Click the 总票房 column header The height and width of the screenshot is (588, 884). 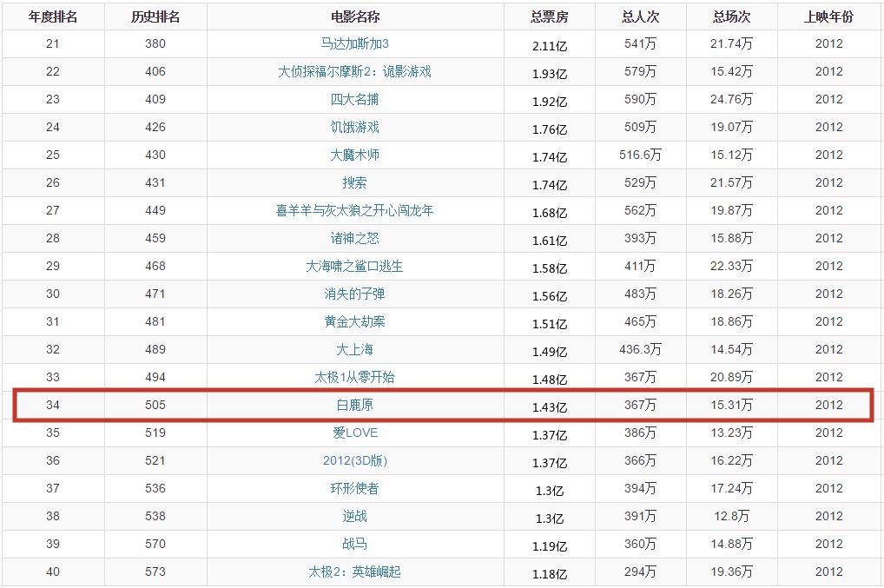(550, 17)
